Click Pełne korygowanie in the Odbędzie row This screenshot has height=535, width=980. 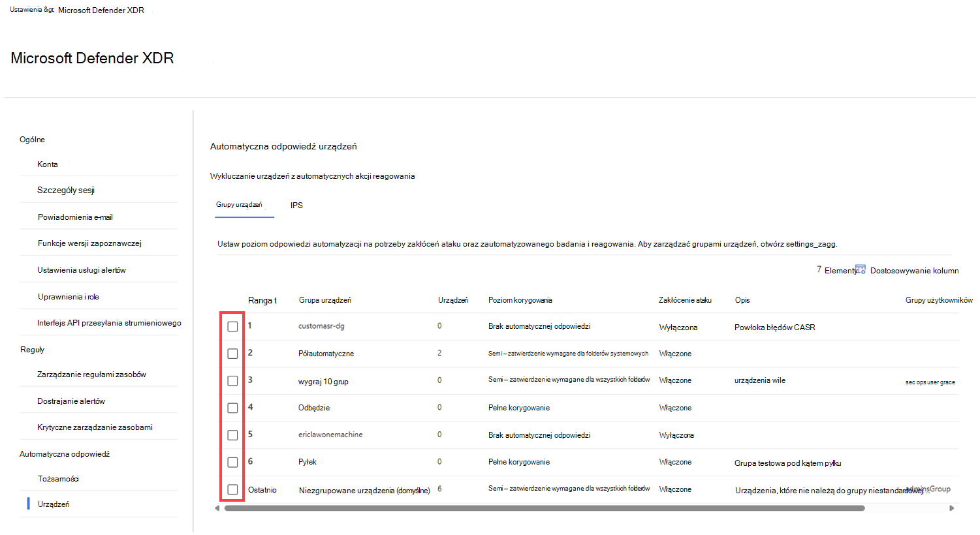tap(519, 408)
